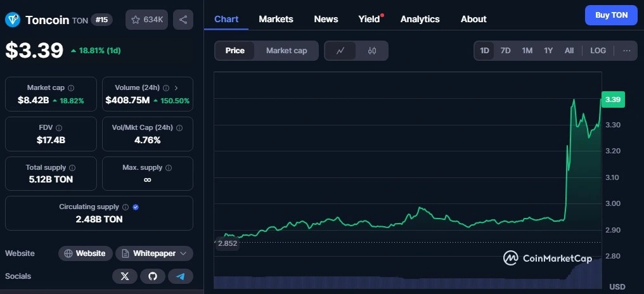
Task: Click the Toncoin logo icon
Action: click(13, 19)
